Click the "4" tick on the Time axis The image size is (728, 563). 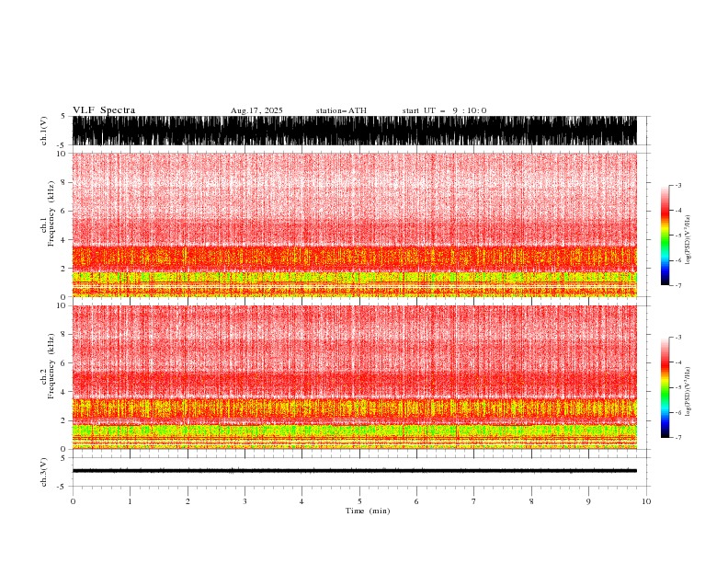point(301,501)
